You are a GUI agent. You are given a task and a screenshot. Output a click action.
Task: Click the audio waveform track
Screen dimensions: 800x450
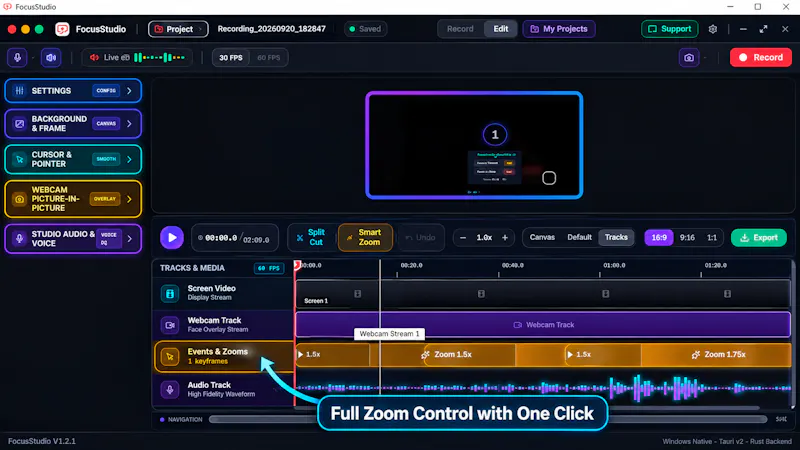point(543,389)
